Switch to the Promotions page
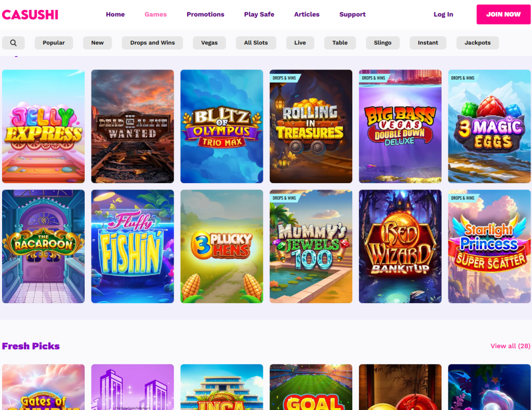 pos(205,15)
